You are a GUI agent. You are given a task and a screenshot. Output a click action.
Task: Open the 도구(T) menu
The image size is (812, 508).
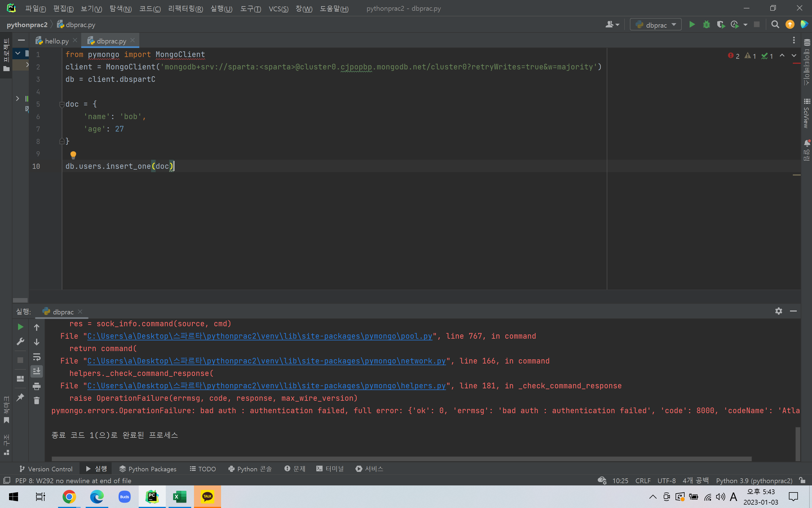(x=250, y=8)
